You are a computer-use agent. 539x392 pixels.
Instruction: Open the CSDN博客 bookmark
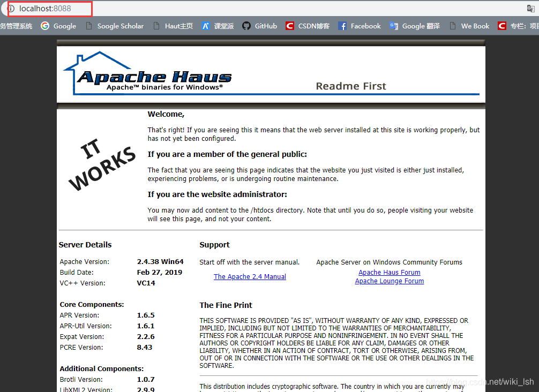(x=308, y=26)
